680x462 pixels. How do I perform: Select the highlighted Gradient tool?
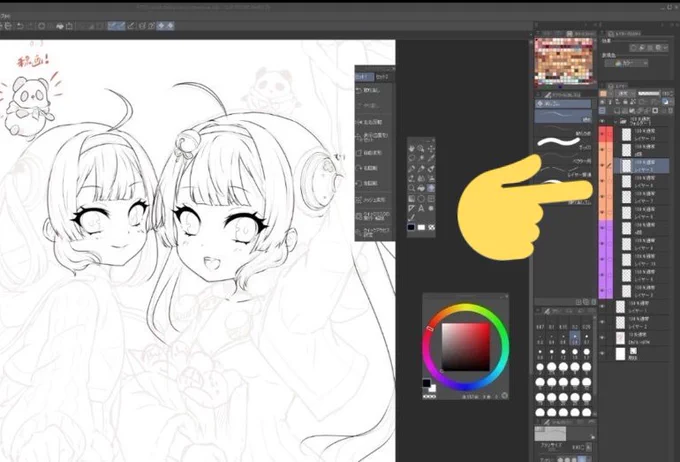click(x=431, y=188)
